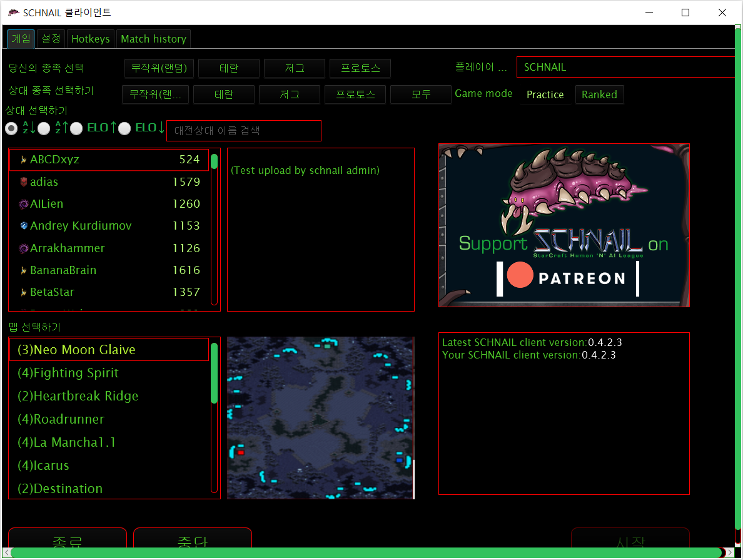Select opponent BetaStar
This screenshot has width=743, height=560.
tap(109, 292)
